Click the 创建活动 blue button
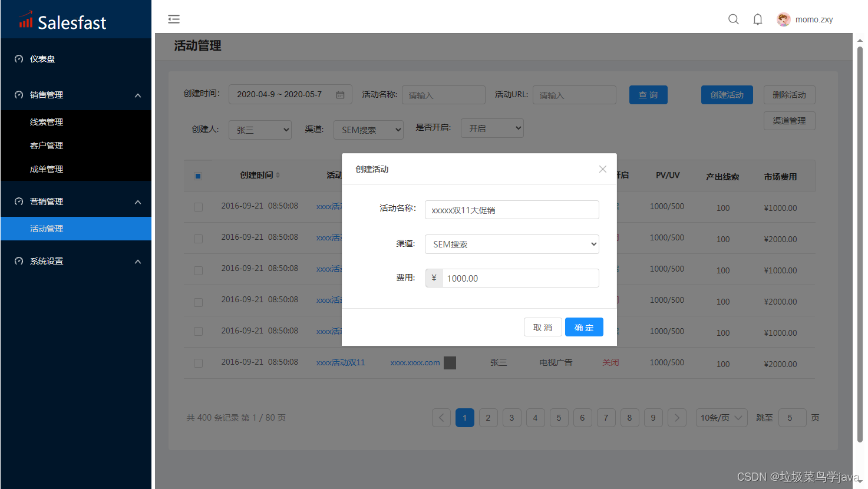This screenshot has width=868, height=489. tap(727, 95)
